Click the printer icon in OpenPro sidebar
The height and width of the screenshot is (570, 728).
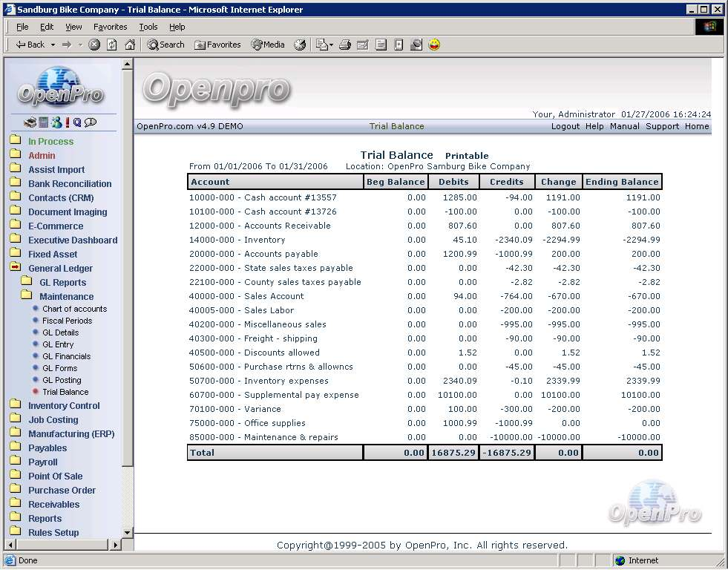point(30,122)
